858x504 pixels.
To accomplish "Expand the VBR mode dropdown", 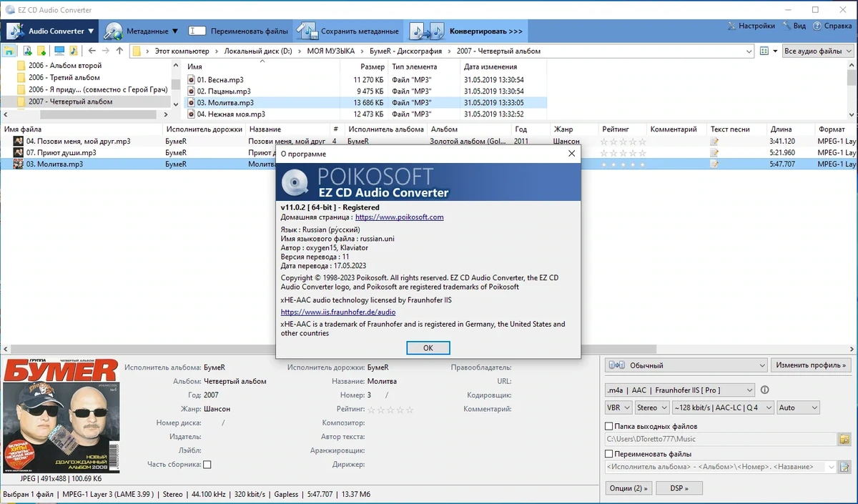I will point(618,407).
